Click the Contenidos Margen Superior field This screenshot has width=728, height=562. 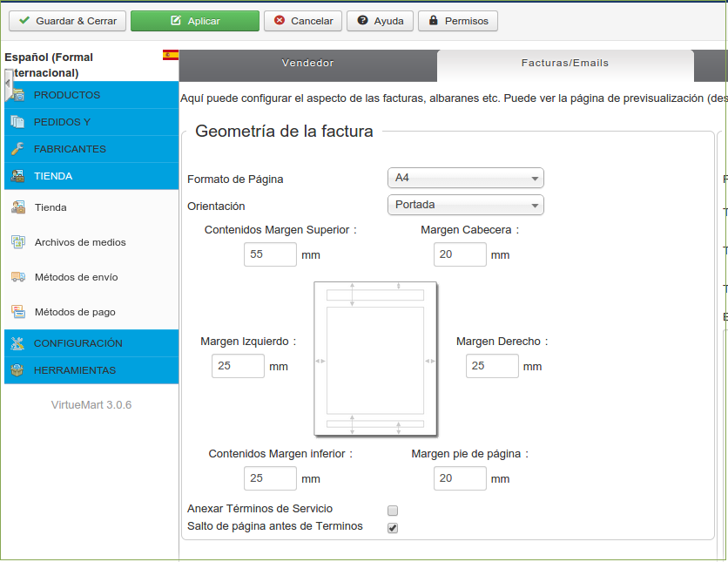tap(270, 254)
